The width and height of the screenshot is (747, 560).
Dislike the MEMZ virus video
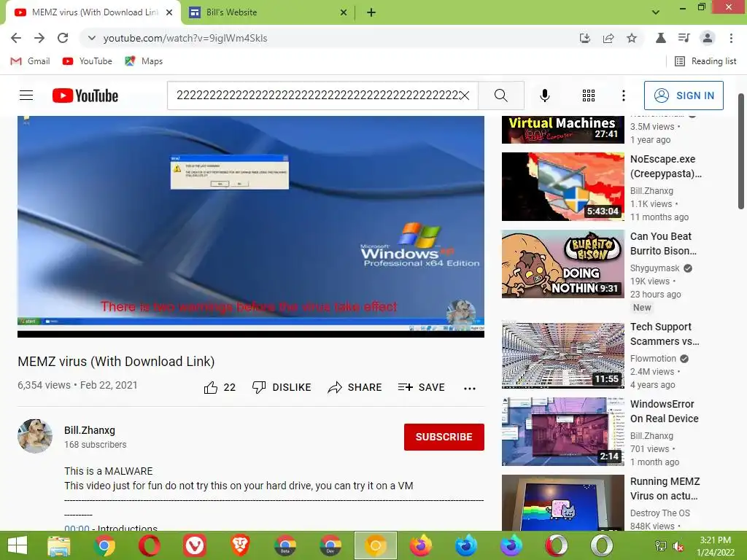point(282,388)
